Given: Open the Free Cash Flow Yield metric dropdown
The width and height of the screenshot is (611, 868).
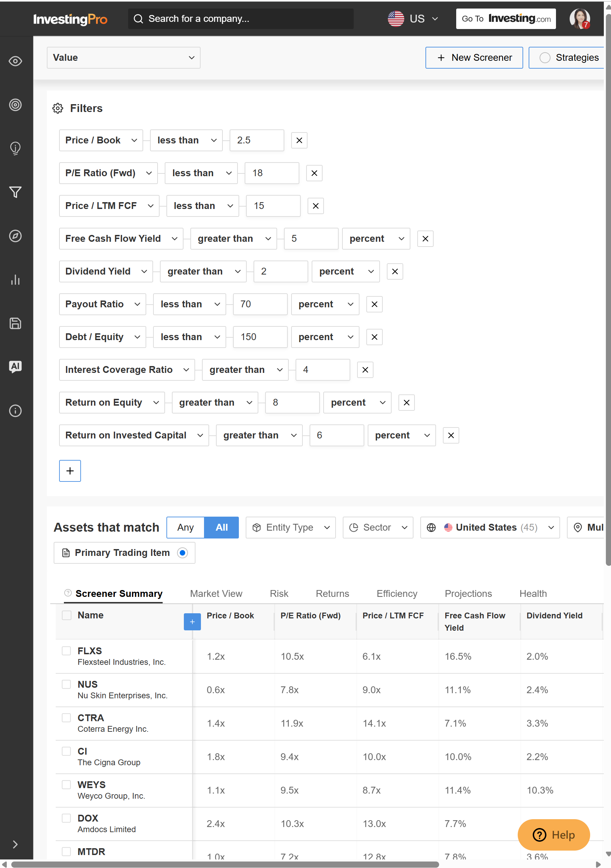Looking at the screenshot, I should click(121, 239).
